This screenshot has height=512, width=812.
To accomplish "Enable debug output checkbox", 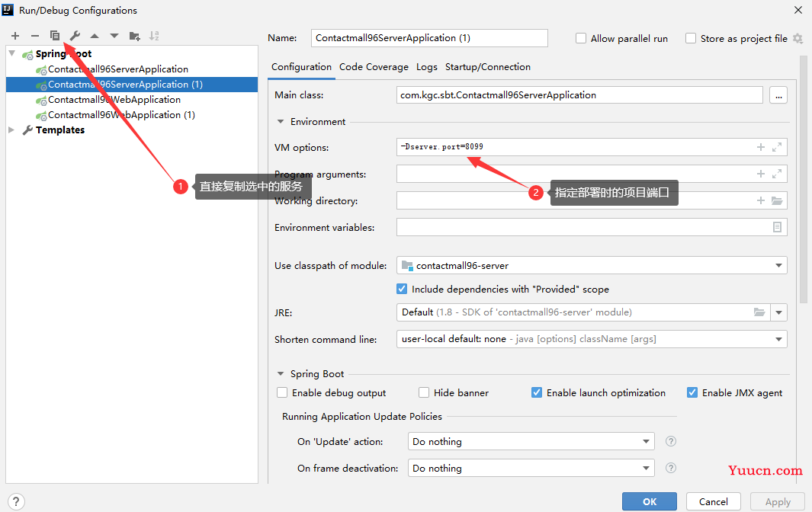I will [282, 392].
